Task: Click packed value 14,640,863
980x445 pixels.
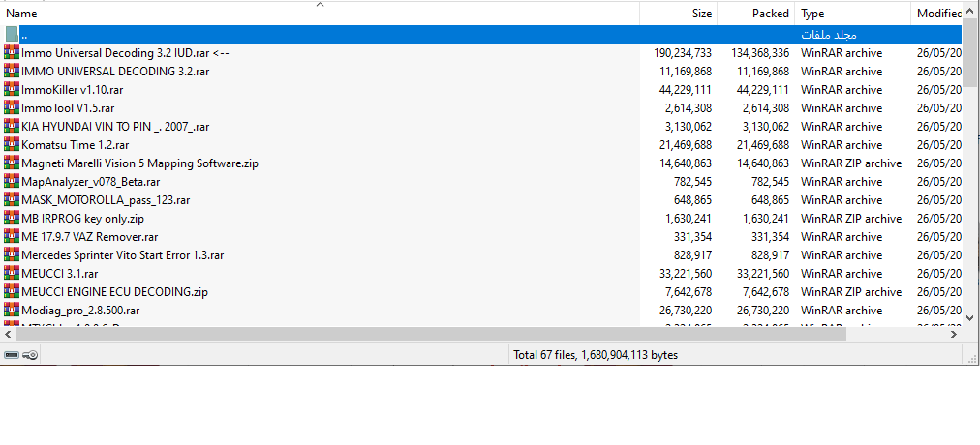Action: tap(762, 163)
